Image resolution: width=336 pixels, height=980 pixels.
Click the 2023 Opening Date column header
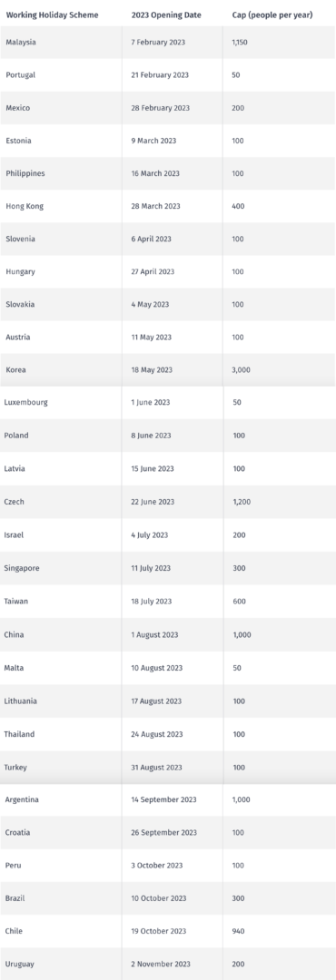pyautogui.click(x=166, y=15)
